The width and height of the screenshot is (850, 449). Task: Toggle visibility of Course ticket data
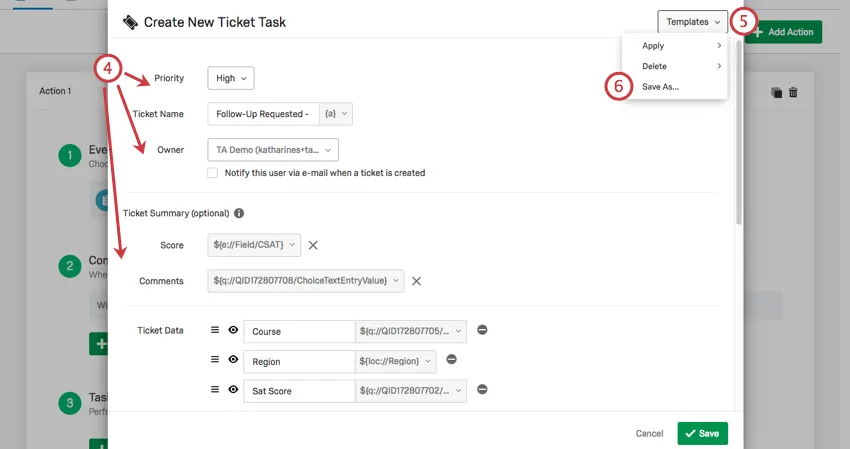click(233, 330)
